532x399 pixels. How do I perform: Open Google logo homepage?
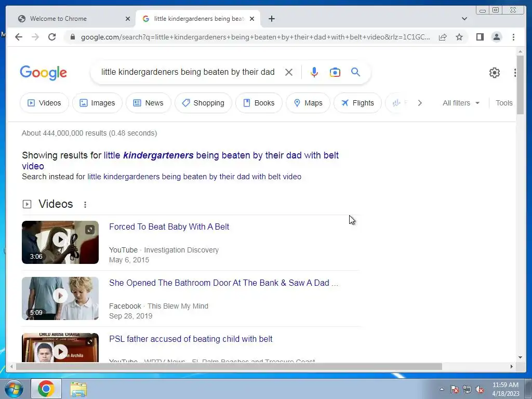pos(44,73)
